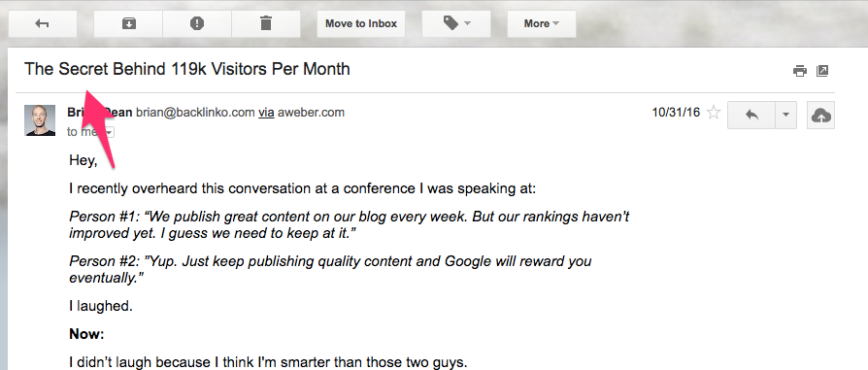The image size is (868, 370).
Task: Click Brian Dean's profile photo
Action: pos(40,120)
